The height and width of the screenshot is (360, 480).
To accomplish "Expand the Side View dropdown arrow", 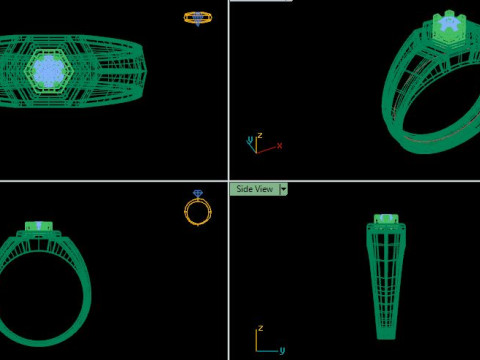I will [x=283, y=189].
